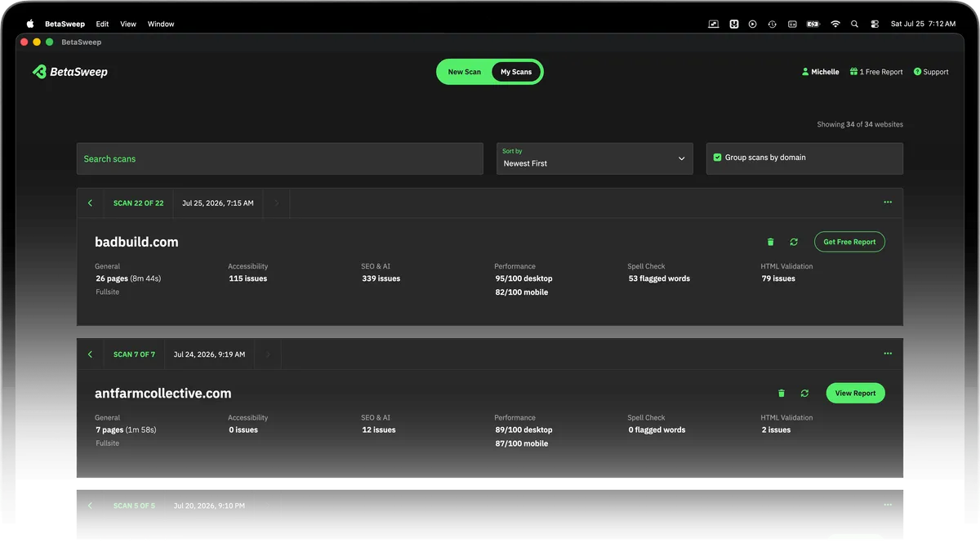The width and height of the screenshot is (980, 543).
Task: Rescan badbuild.com with the refresh icon
Action: (794, 242)
